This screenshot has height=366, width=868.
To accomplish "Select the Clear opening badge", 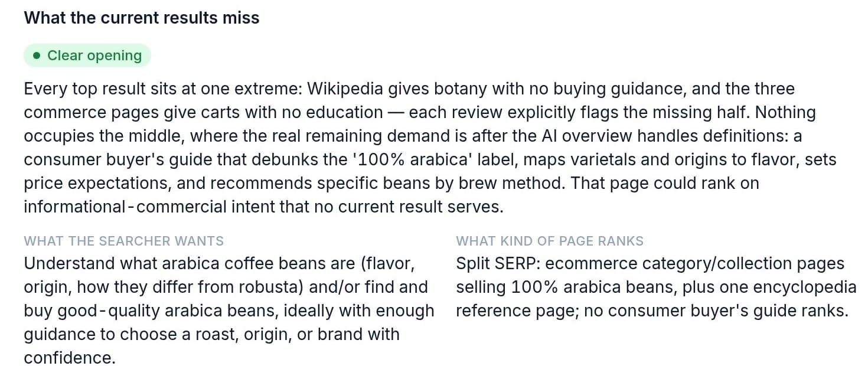I will pyautogui.click(x=87, y=55).
